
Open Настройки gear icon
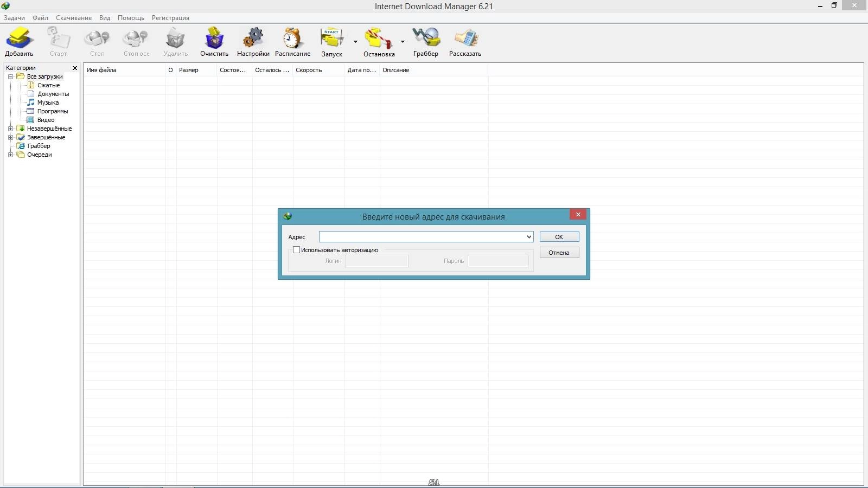coord(253,38)
